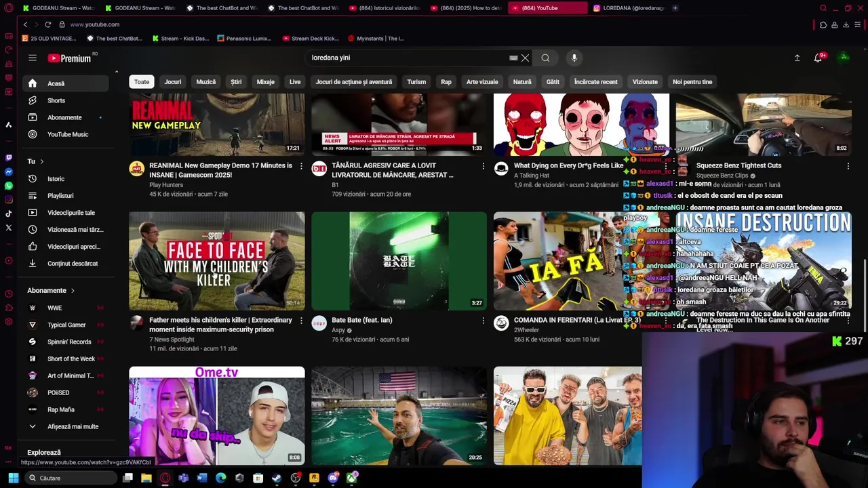Open the WWE subscription channel
The image size is (868, 488).
[x=64, y=308]
